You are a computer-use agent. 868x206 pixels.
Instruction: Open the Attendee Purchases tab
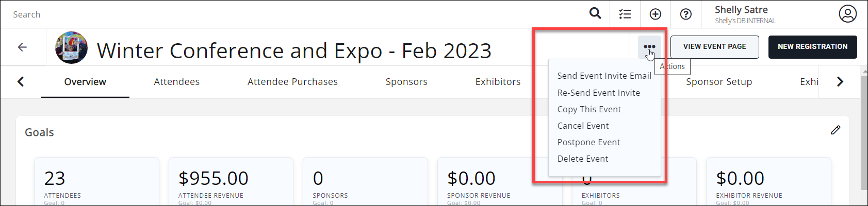coord(292,82)
